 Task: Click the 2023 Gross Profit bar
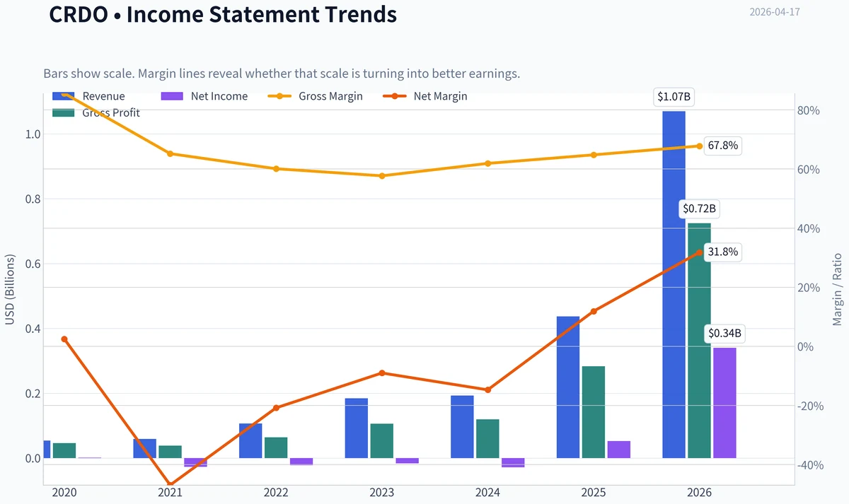[382, 441]
